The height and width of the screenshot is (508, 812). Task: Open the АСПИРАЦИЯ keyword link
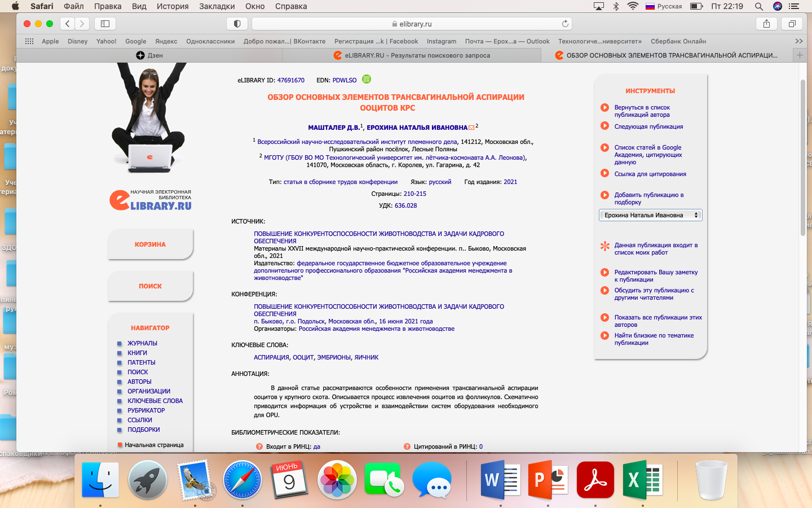(271, 357)
